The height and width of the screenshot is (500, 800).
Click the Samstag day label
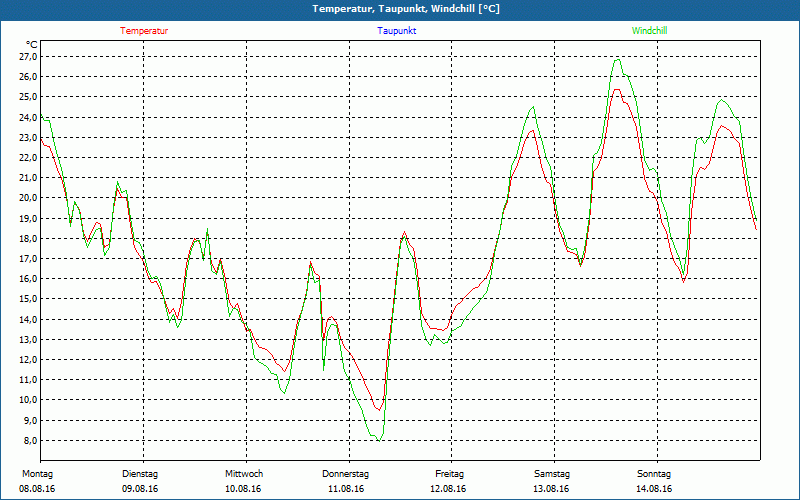click(x=552, y=474)
